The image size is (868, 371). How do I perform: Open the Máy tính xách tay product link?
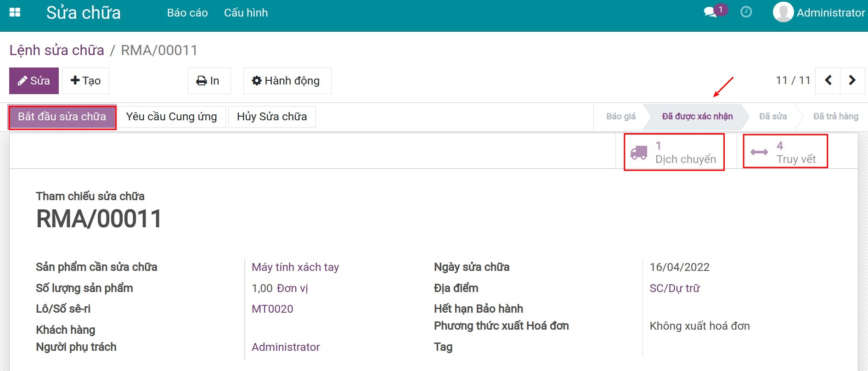point(295,267)
